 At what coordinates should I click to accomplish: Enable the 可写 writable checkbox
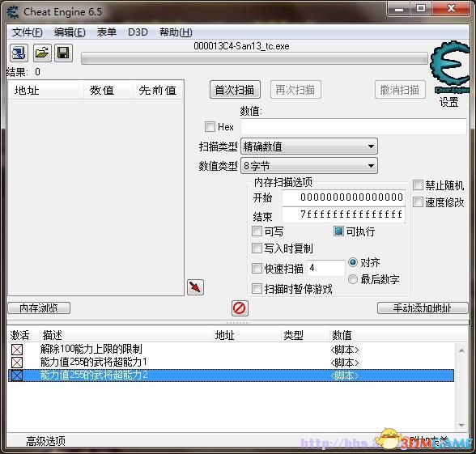pyautogui.click(x=257, y=231)
